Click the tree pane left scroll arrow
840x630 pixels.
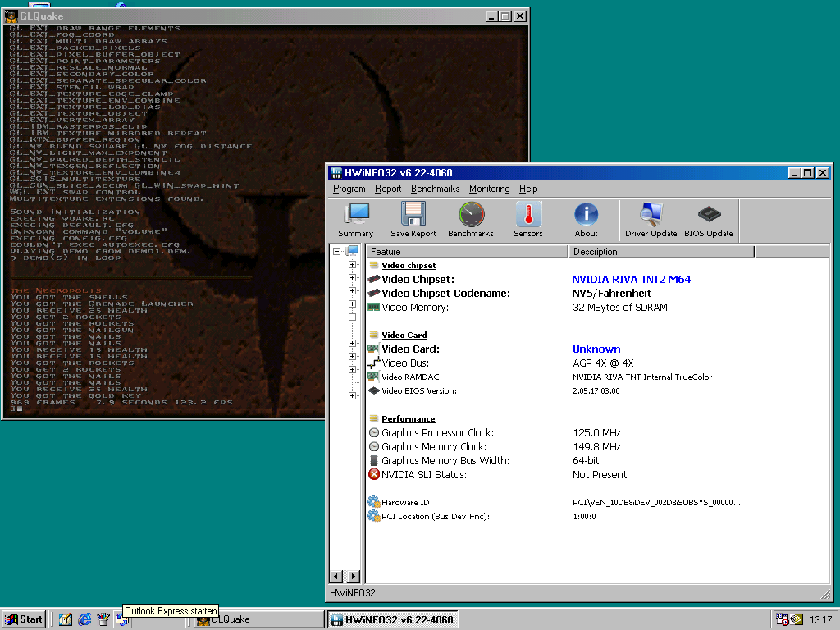point(336,577)
